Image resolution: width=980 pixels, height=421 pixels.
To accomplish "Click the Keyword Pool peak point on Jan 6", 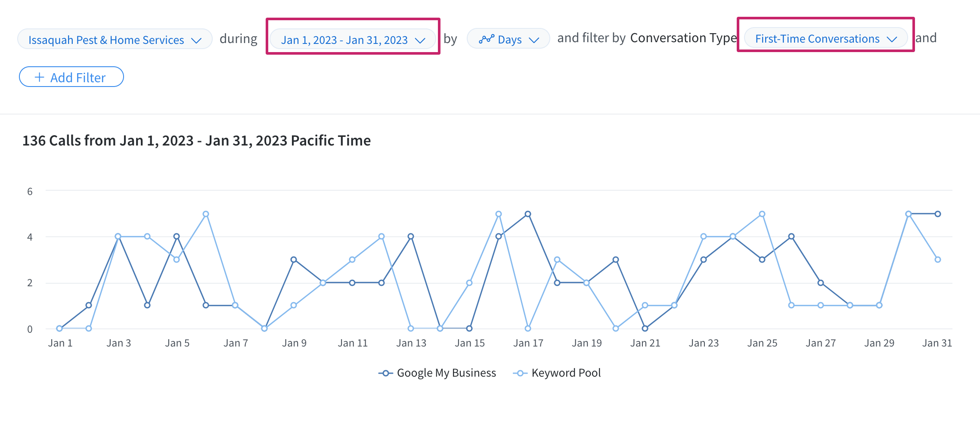I will click(206, 214).
